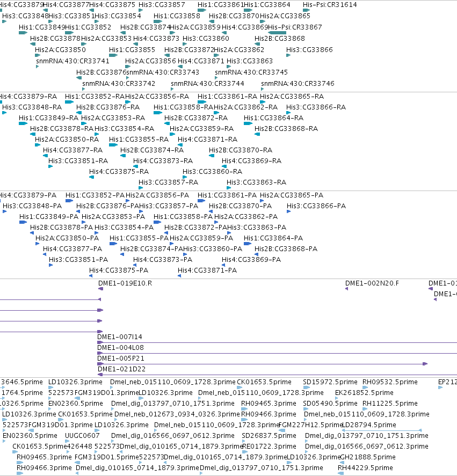Select the His-Psi:CR33867 gene glyph

[x=277, y=33]
